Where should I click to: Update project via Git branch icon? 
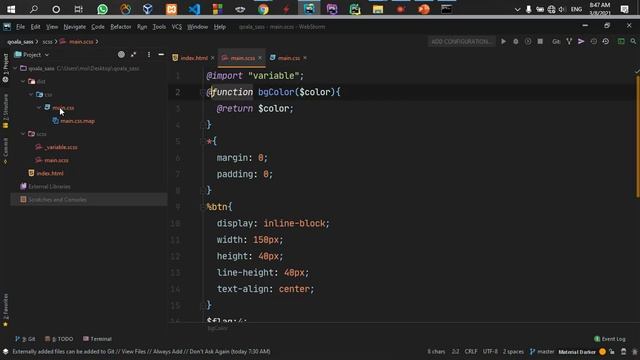(569, 41)
